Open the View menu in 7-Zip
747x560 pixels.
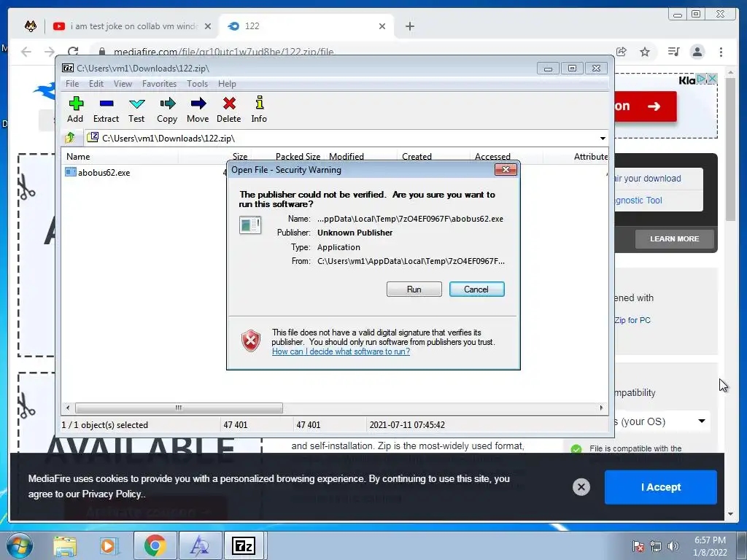pos(123,84)
